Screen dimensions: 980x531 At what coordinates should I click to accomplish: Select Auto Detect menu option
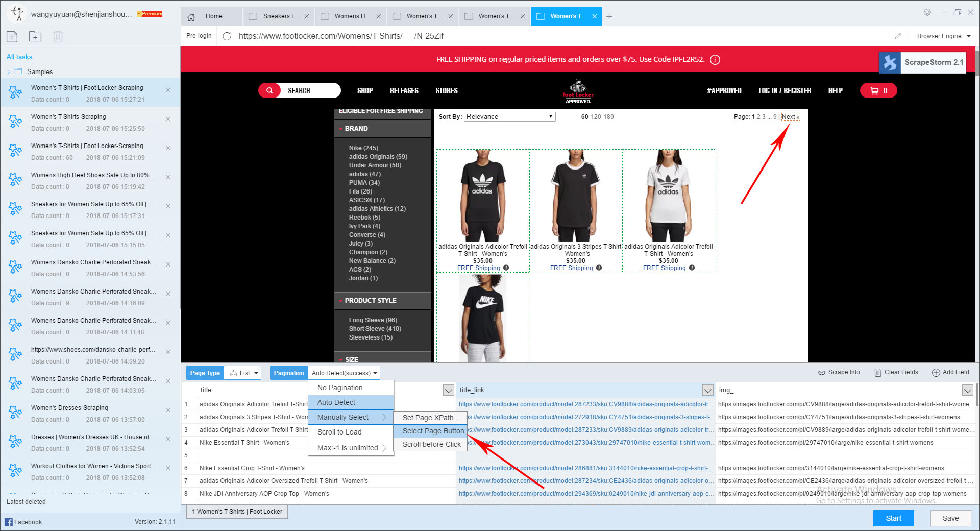tap(351, 402)
